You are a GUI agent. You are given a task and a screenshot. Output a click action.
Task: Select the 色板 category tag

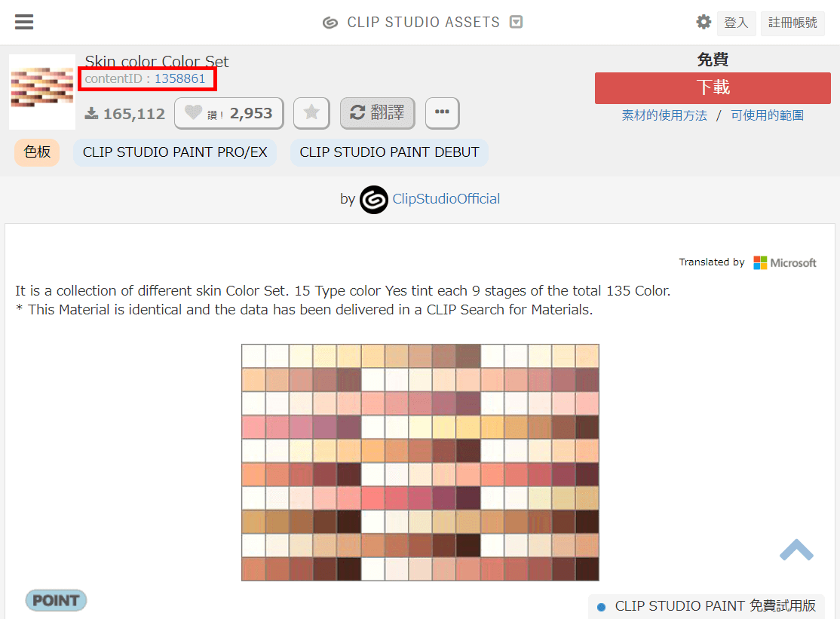point(37,152)
